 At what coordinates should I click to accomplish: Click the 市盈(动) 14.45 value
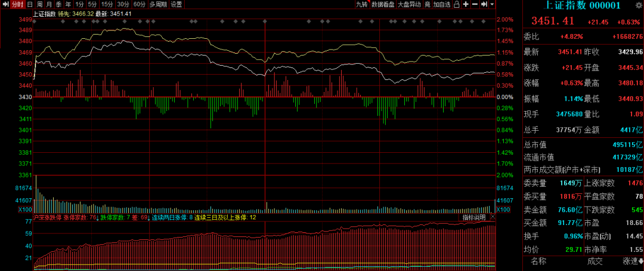coord(635,236)
